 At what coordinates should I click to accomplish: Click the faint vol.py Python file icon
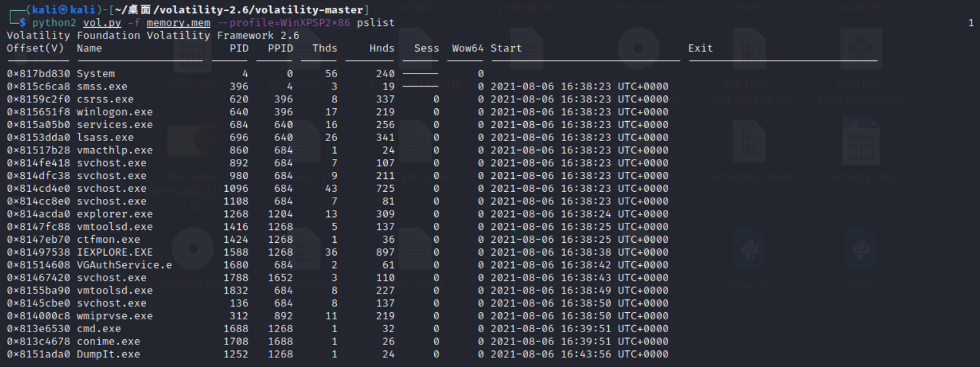coord(861,251)
